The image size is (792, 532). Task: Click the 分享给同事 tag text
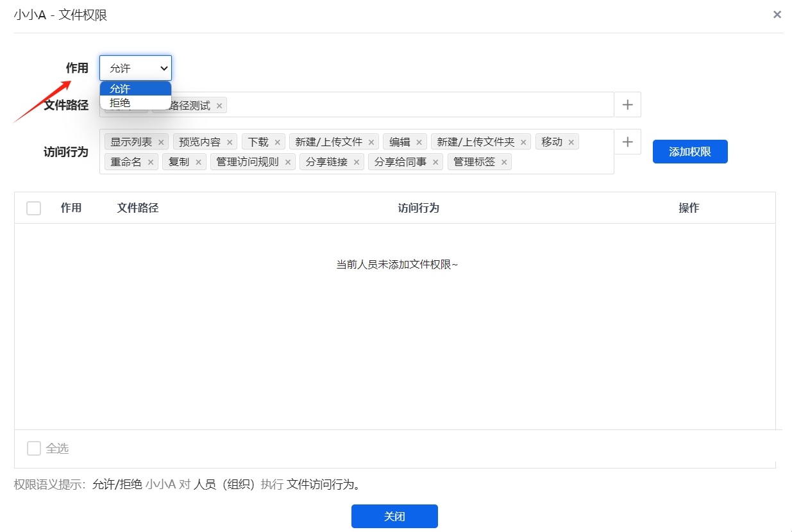click(400, 162)
